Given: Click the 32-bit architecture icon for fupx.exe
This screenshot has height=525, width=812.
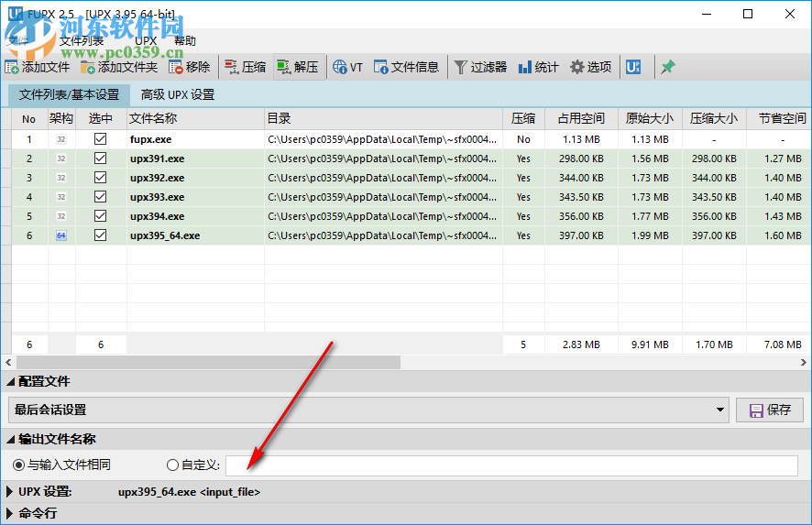Looking at the screenshot, I should (x=61, y=139).
